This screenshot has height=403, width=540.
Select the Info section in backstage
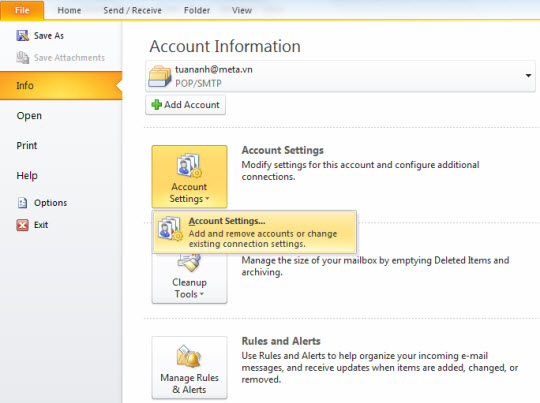(x=61, y=85)
